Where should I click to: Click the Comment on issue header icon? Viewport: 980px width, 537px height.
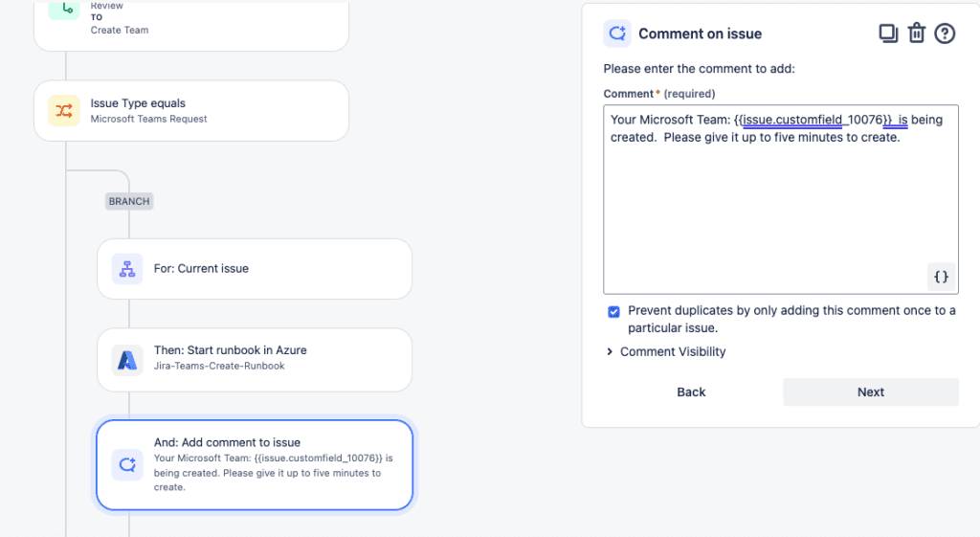tap(617, 34)
